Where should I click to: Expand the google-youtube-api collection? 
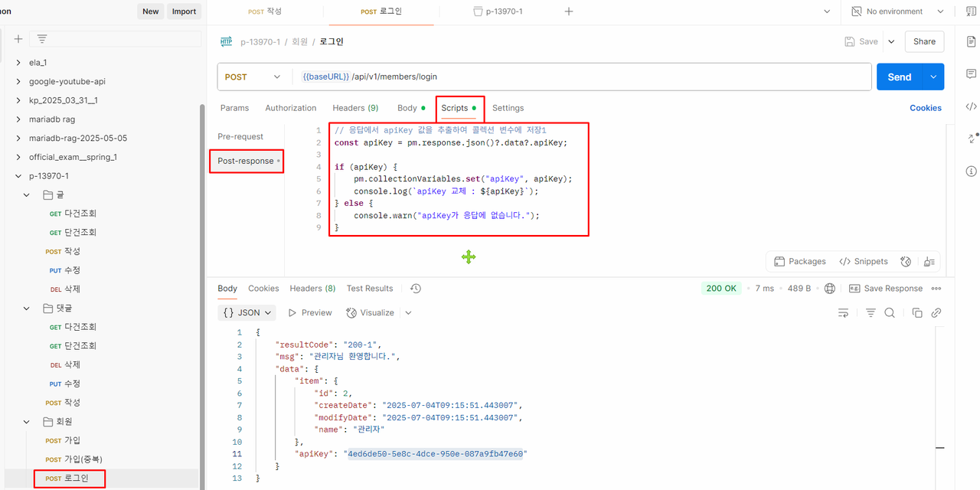pos(19,81)
